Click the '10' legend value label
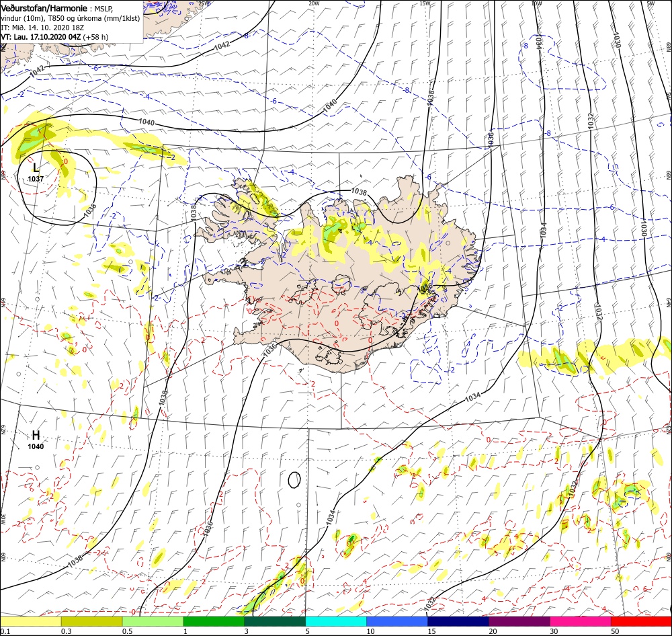The height and width of the screenshot is (636, 672). pyautogui.click(x=371, y=631)
